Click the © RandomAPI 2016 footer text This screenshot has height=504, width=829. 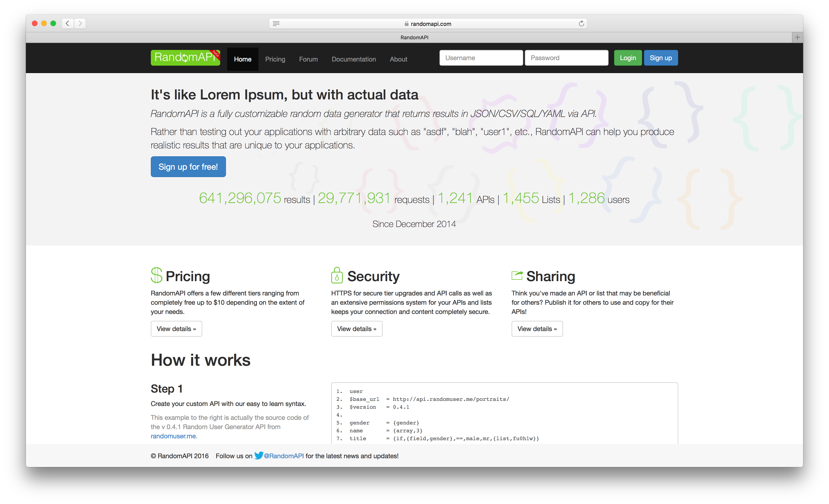click(180, 456)
